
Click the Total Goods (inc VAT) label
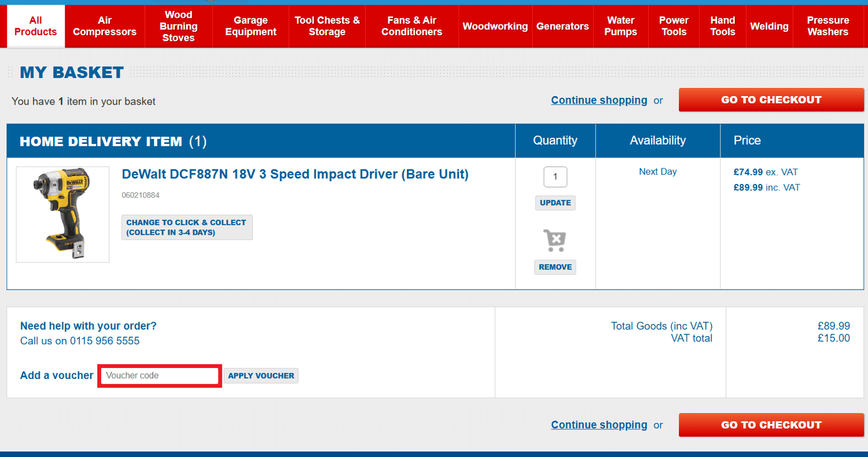662,326
